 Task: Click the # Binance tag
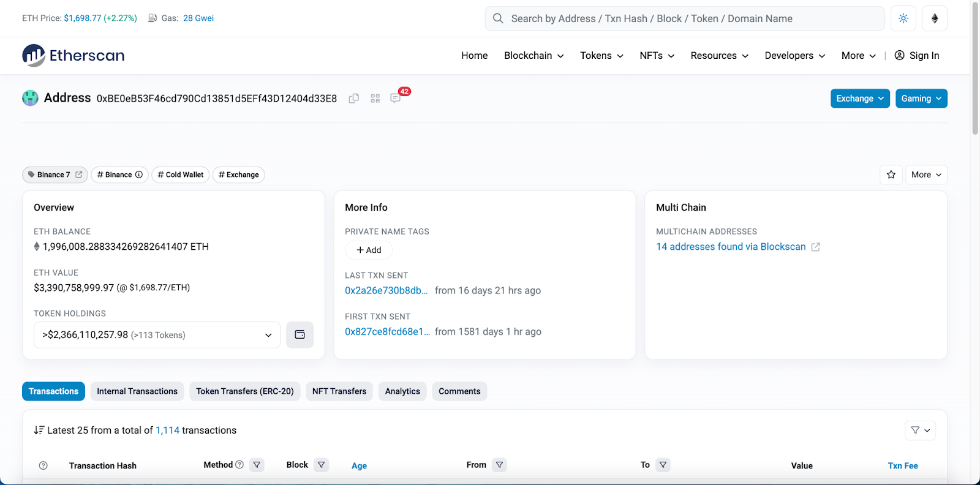coord(120,175)
